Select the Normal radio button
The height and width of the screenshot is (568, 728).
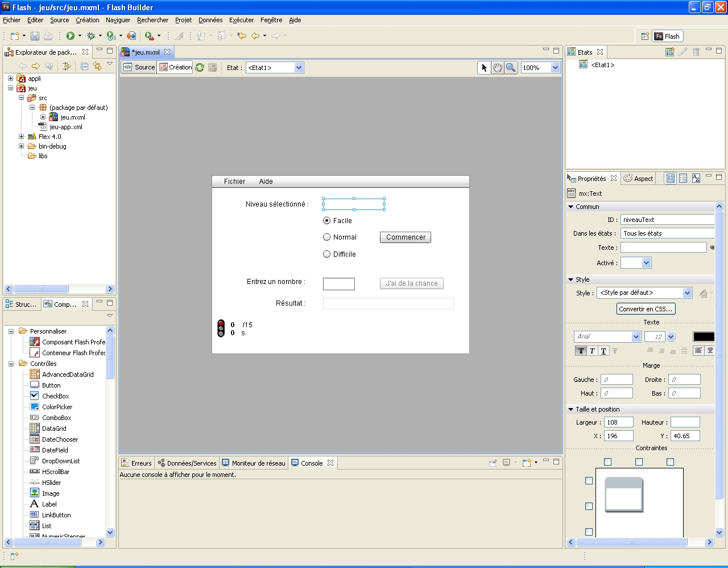[327, 237]
